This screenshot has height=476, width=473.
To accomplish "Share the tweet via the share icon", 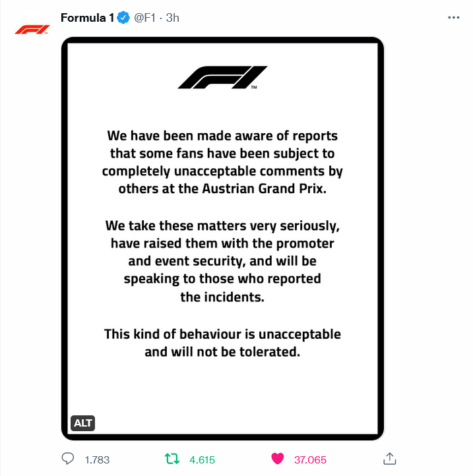I will tap(390, 458).
